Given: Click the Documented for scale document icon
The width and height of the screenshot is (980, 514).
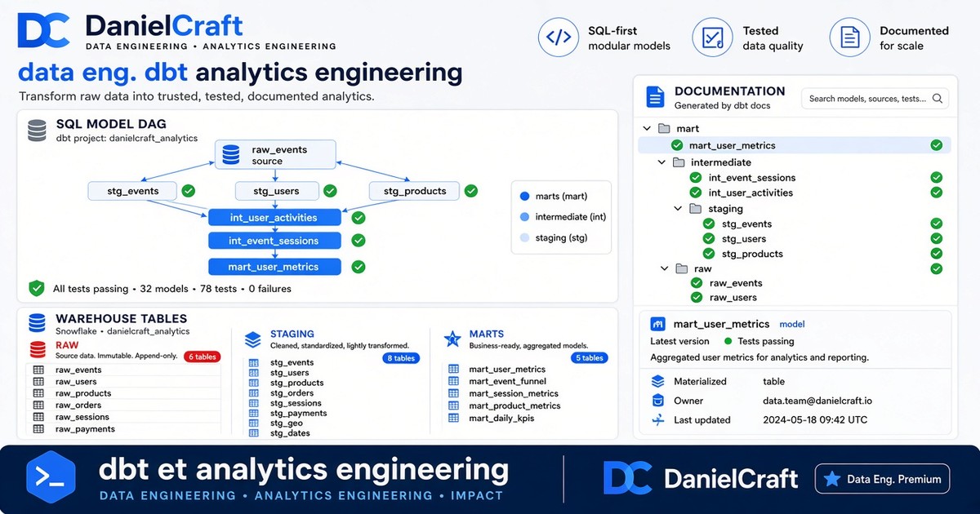Looking at the screenshot, I should click(x=849, y=38).
